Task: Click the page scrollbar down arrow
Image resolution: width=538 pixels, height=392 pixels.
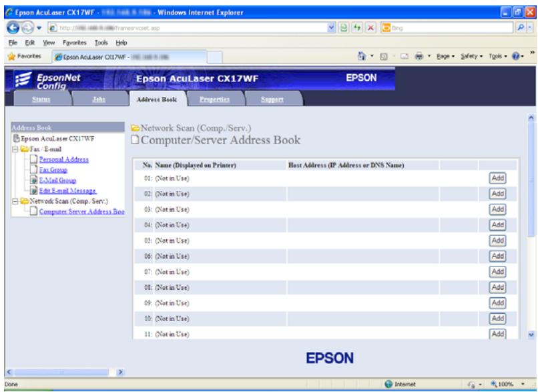Action: (531, 335)
